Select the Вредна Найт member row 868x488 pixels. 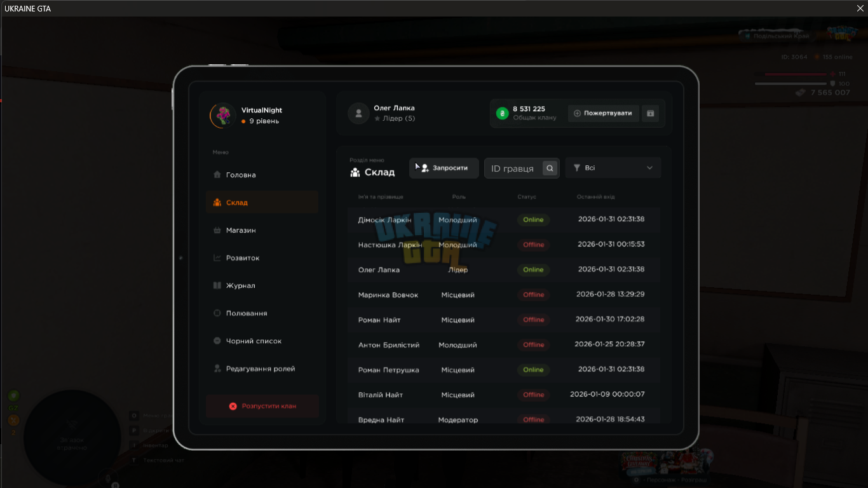503,418
